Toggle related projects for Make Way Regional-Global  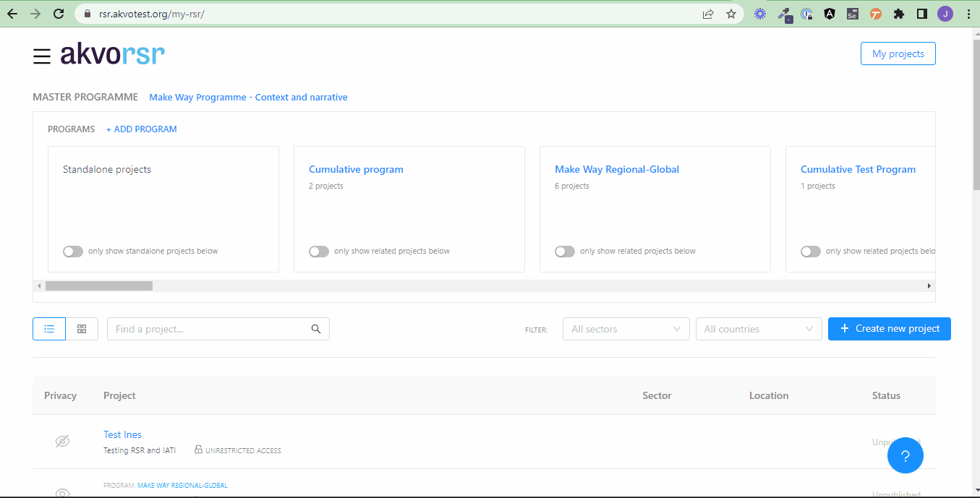pyautogui.click(x=565, y=252)
